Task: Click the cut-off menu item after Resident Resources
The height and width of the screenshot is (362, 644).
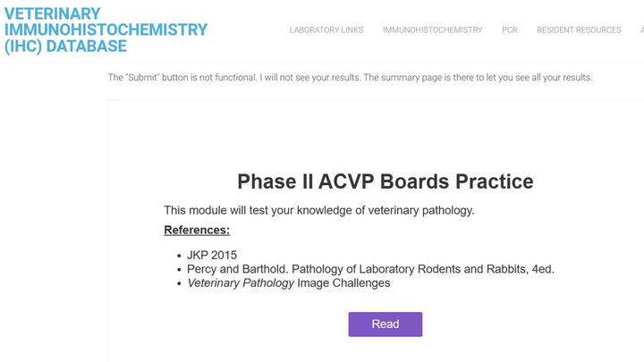Action: (x=640, y=30)
